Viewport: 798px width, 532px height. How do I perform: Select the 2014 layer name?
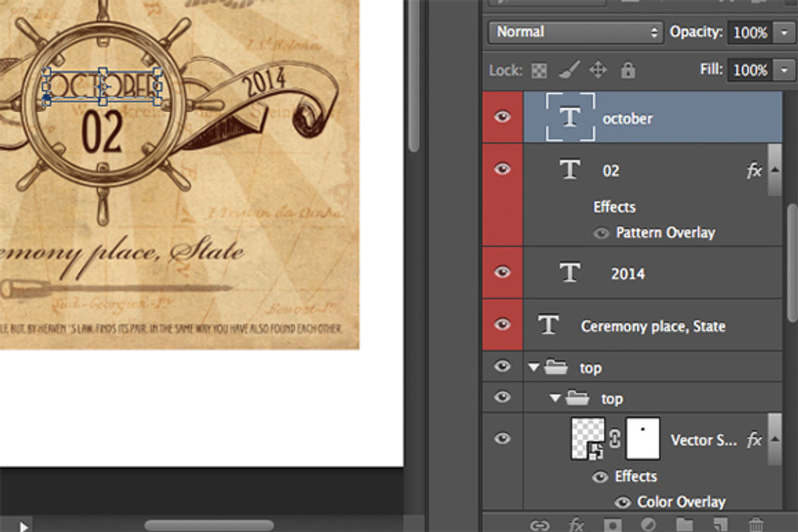tap(628, 273)
